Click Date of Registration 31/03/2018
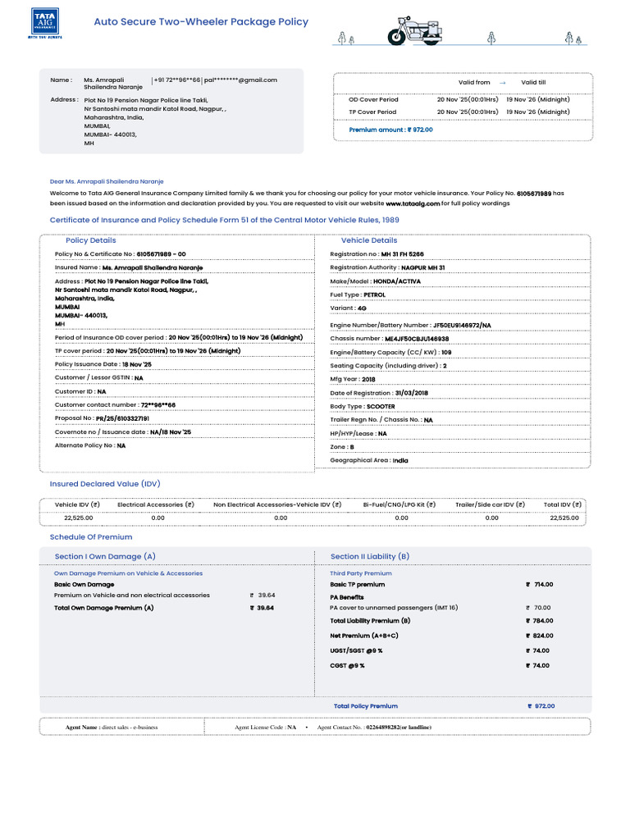Screen dimensions: 630x840 [x=379, y=393]
